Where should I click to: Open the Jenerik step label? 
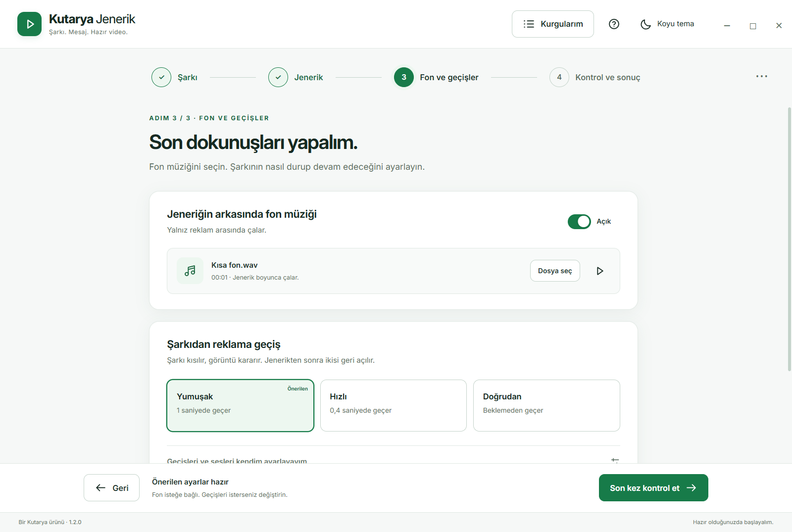pyautogui.click(x=308, y=78)
